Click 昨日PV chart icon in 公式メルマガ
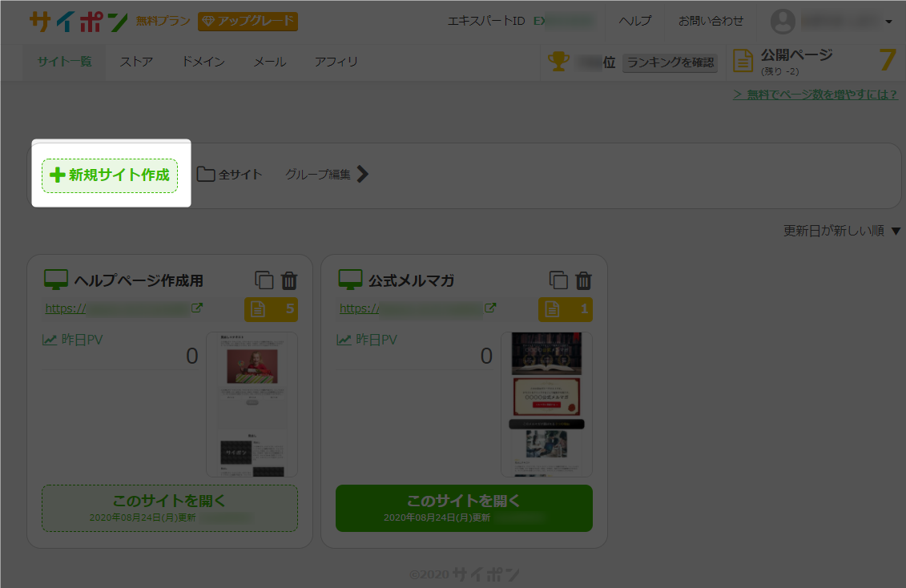906x588 pixels. pyautogui.click(x=344, y=340)
